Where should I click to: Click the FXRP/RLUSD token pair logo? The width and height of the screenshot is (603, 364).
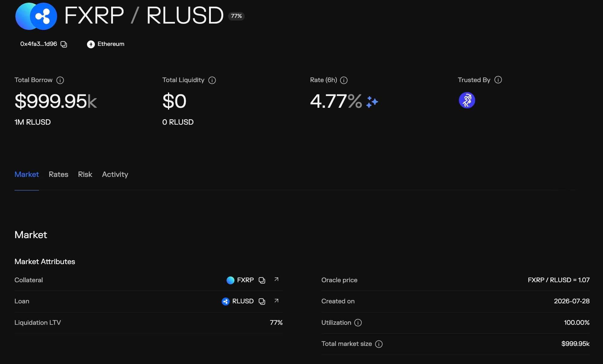pos(36,16)
